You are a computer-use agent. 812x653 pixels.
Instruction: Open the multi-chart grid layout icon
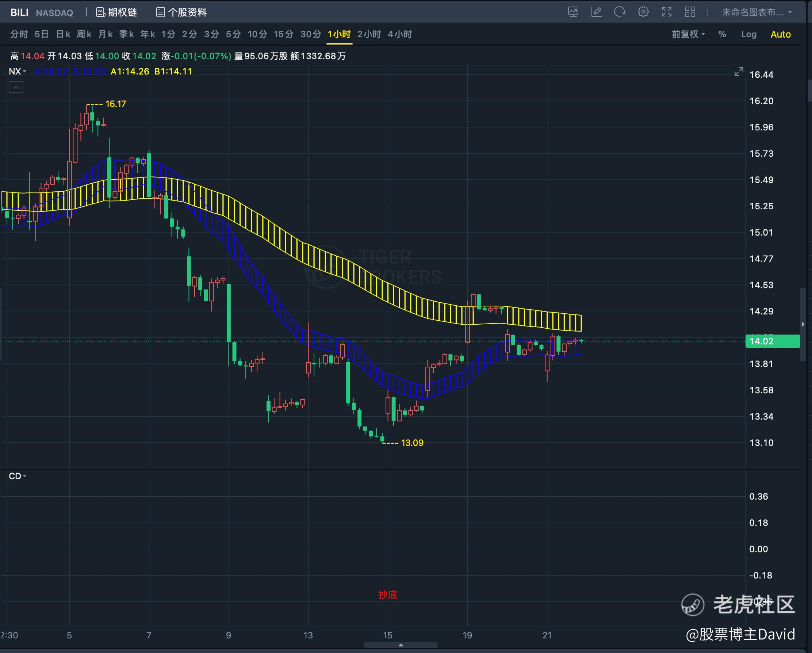(x=690, y=12)
